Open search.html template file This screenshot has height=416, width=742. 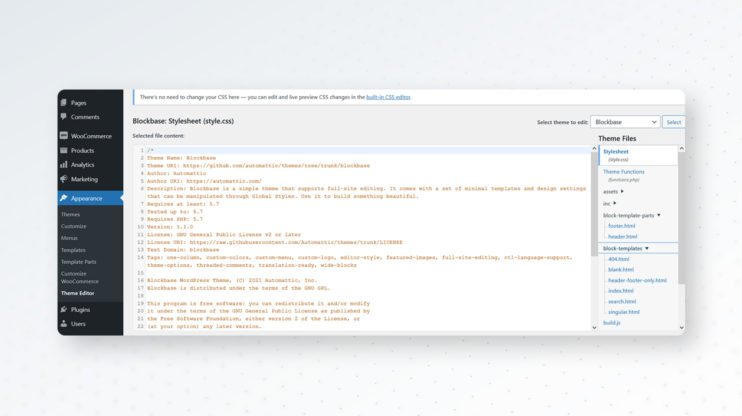pos(622,301)
